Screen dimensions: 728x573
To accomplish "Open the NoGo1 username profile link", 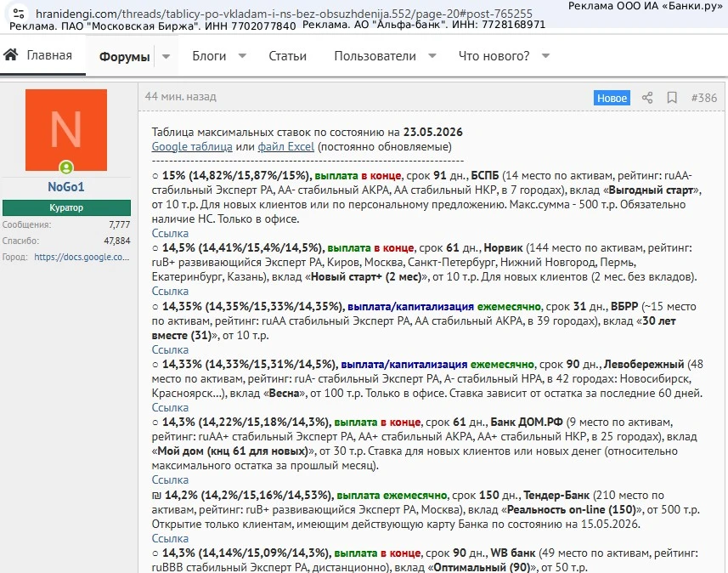I will (66, 187).
